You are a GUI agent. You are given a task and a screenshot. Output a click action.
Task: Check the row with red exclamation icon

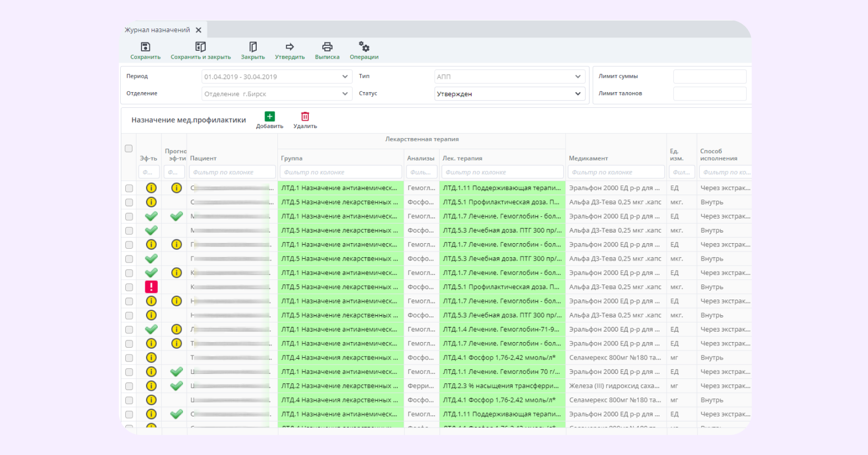[x=129, y=287]
